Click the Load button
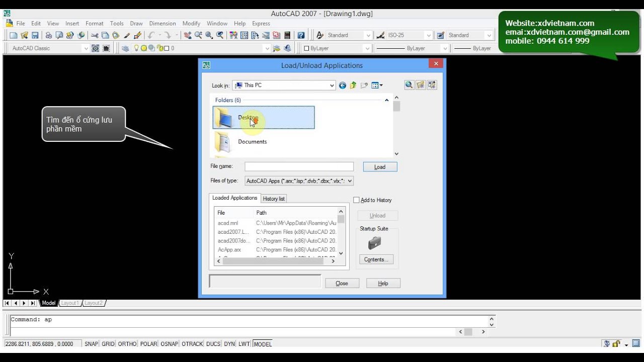This screenshot has height=362, width=644. tap(380, 167)
